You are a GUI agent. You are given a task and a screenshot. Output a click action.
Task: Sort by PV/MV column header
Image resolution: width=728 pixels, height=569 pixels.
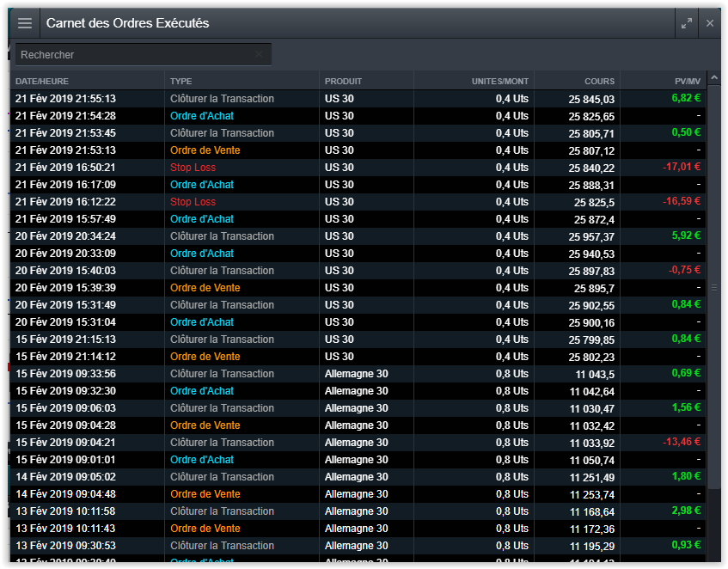coord(687,81)
